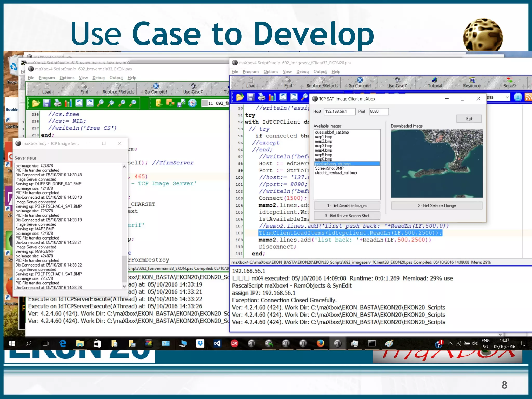The height and width of the screenshot is (399, 532).
Task: Open Resource in the imageserv_fClient33 toolbar
Action: pyautogui.click(x=472, y=83)
